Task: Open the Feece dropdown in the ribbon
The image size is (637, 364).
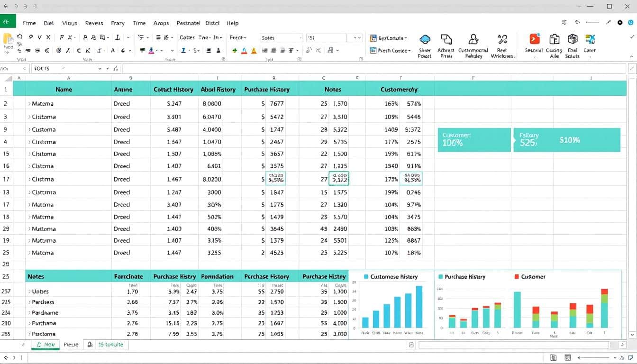Action: 238,37
